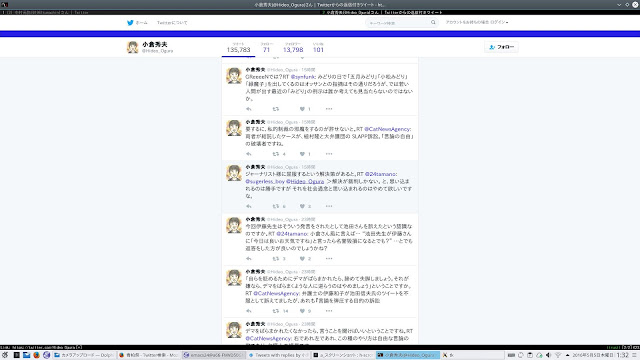Click the search magnifier icon

point(433,23)
